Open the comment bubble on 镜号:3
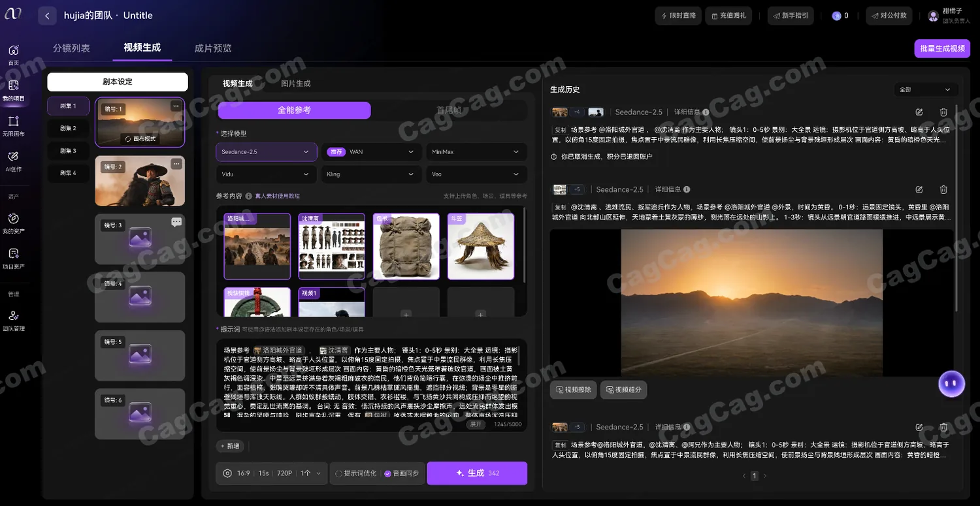 [x=176, y=222]
